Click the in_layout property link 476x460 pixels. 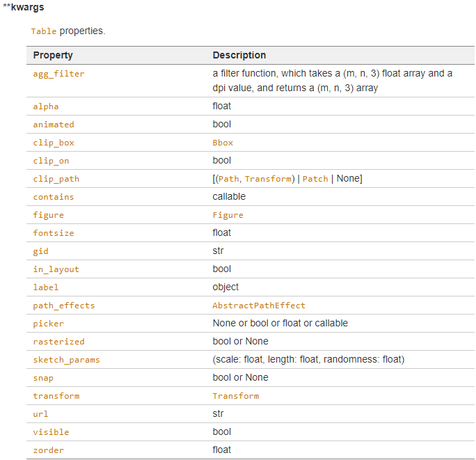(x=56, y=269)
